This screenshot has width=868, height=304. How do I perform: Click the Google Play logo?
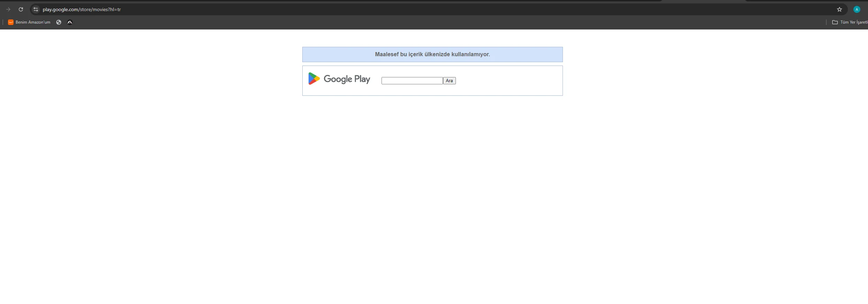pos(339,79)
